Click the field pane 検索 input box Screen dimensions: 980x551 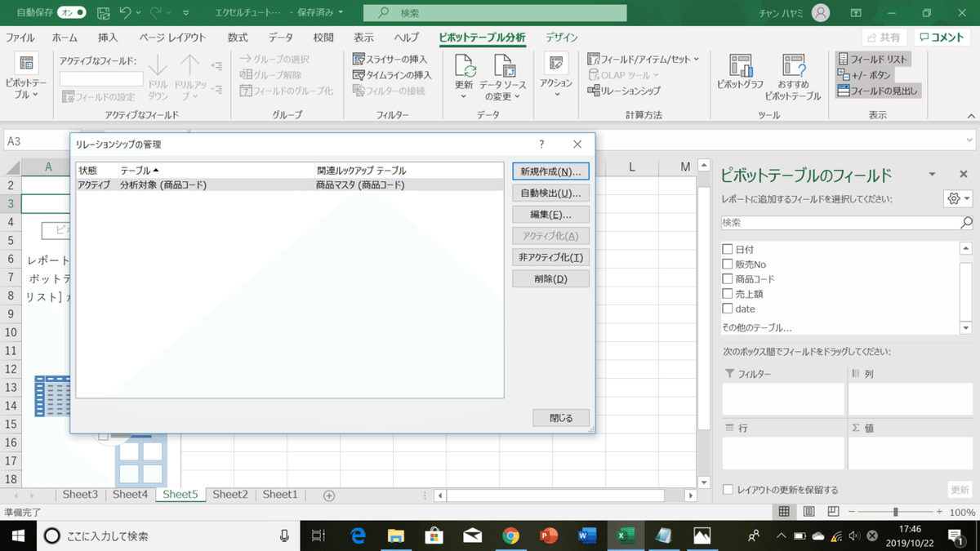click(x=840, y=222)
